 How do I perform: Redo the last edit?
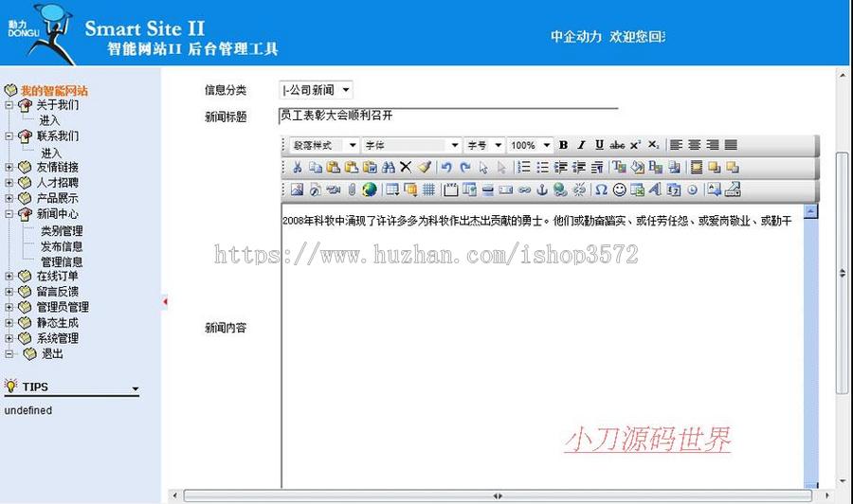pyautogui.click(x=465, y=168)
